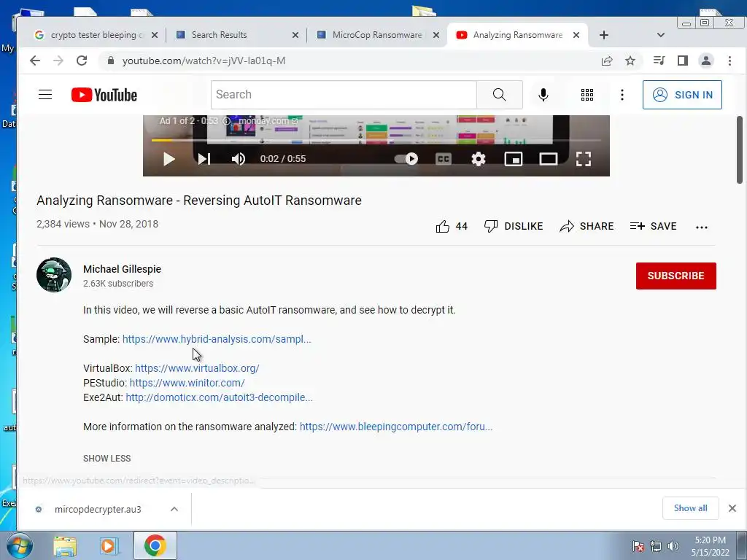This screenshot has height=560, width=747.
Task: Click the page vertical scrollbar
Action: pyautogui.click(x=740, y=149)
